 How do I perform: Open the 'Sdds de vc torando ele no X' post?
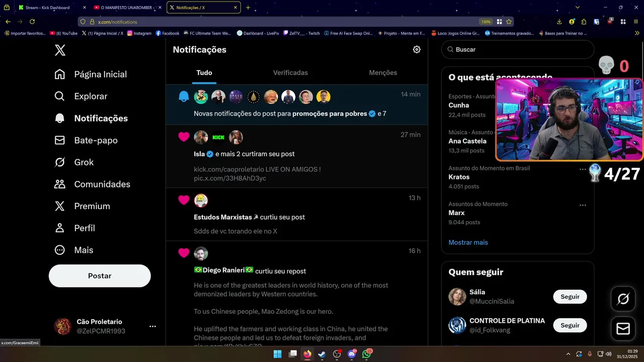235,231
